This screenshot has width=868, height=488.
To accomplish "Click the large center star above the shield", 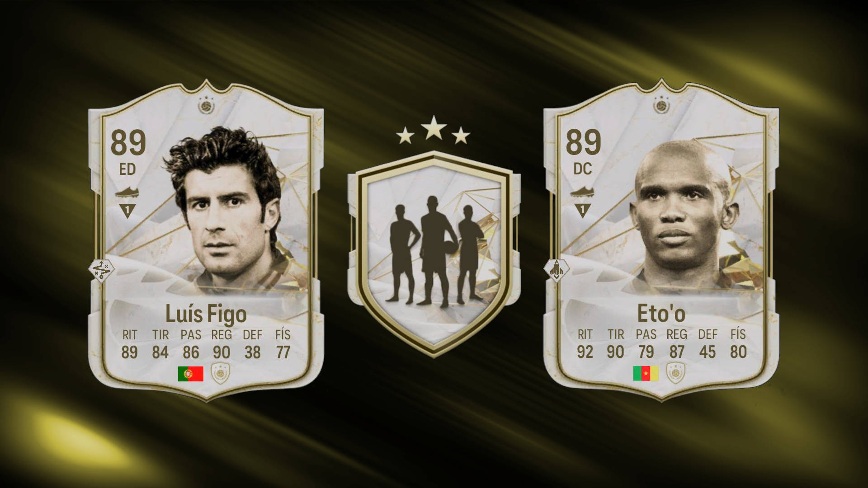I will (434, 127).
